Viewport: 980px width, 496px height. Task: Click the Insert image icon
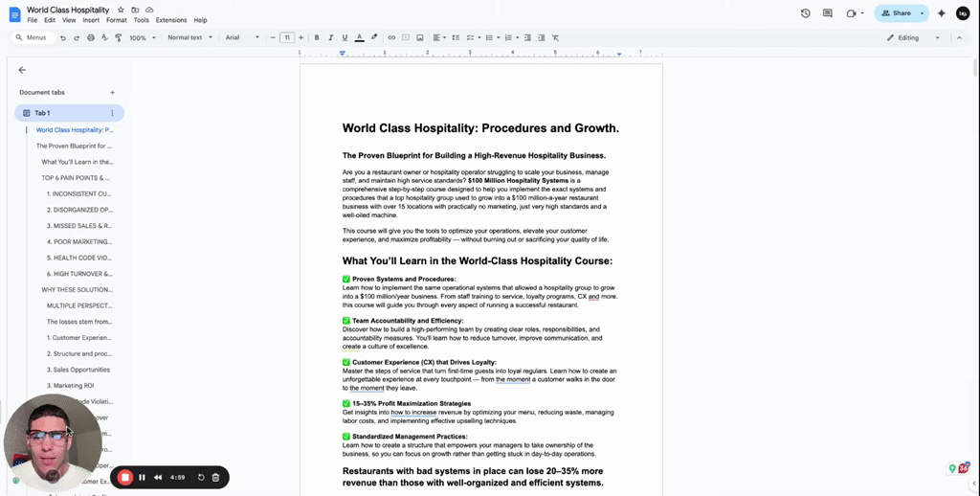(420, 37)
